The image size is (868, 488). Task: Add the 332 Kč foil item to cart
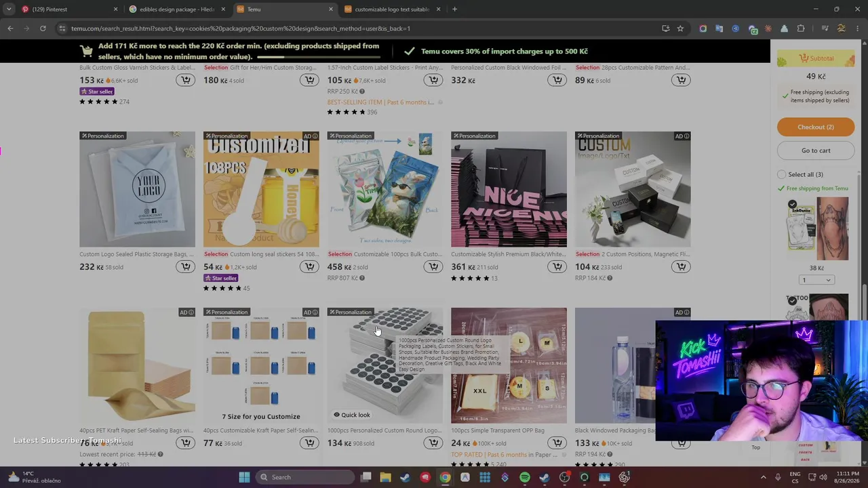(557, 80)
